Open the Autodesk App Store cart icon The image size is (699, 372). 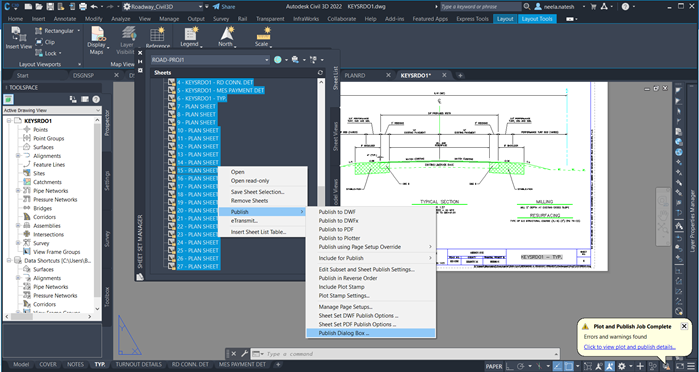(x=593, y=7)
